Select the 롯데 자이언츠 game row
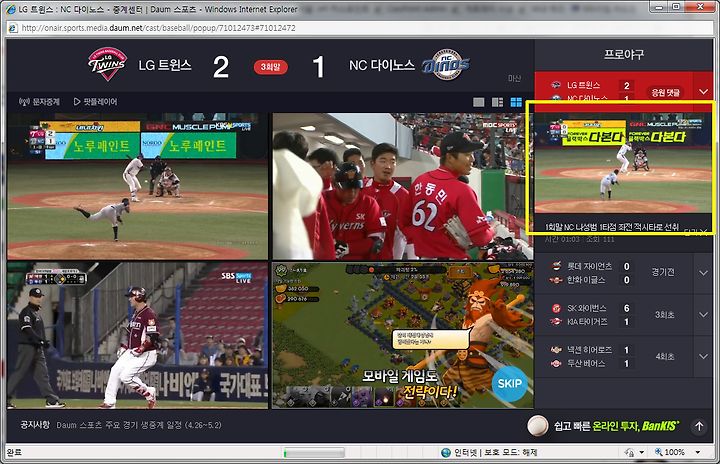 (x=623, y=273)
